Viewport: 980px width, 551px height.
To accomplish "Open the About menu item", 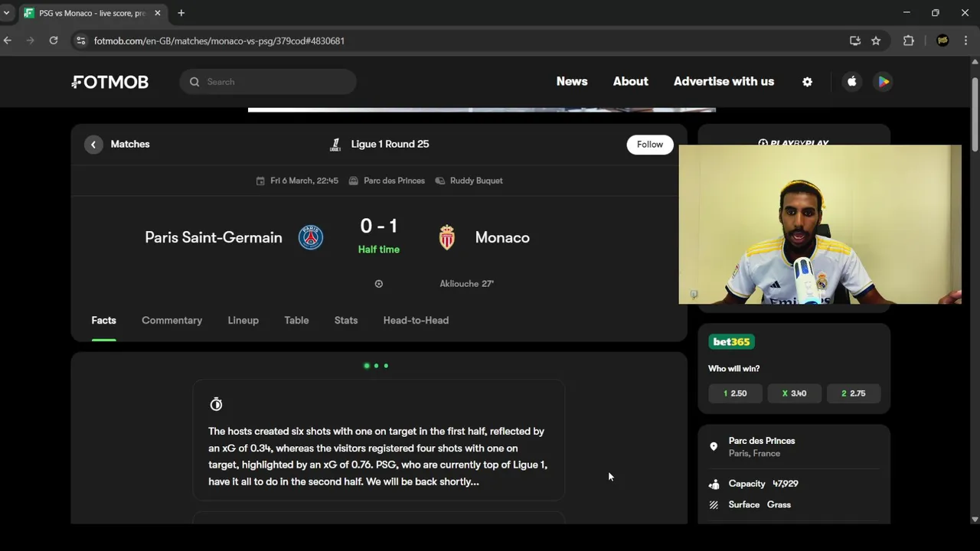I will 631,82.
